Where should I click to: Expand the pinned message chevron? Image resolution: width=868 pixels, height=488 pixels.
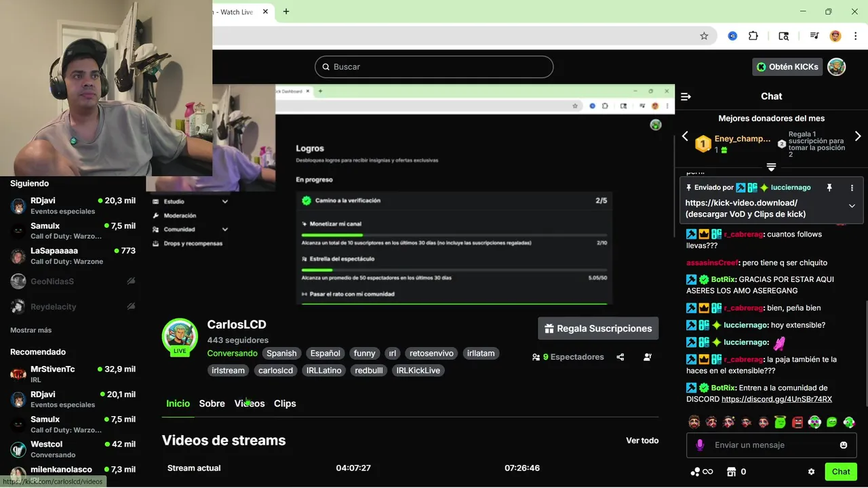pos(852,206)
